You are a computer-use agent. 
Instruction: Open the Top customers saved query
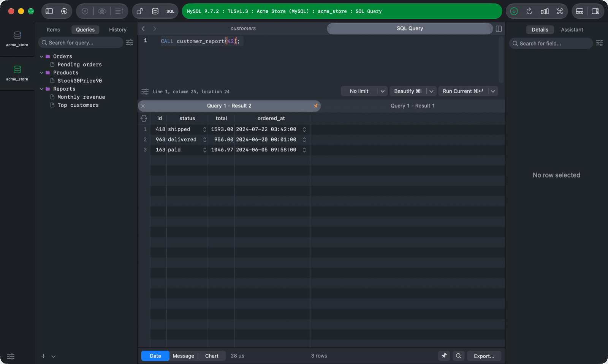78,105
